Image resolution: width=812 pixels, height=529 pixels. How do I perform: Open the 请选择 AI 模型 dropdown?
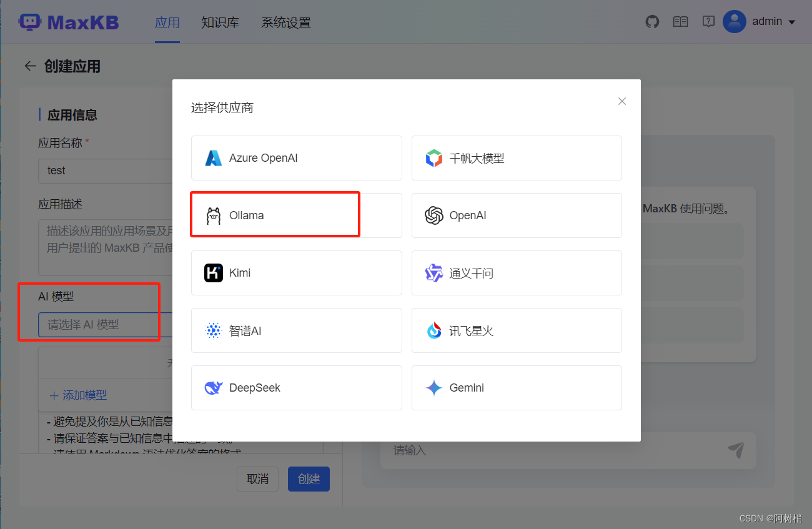[106, 325]
